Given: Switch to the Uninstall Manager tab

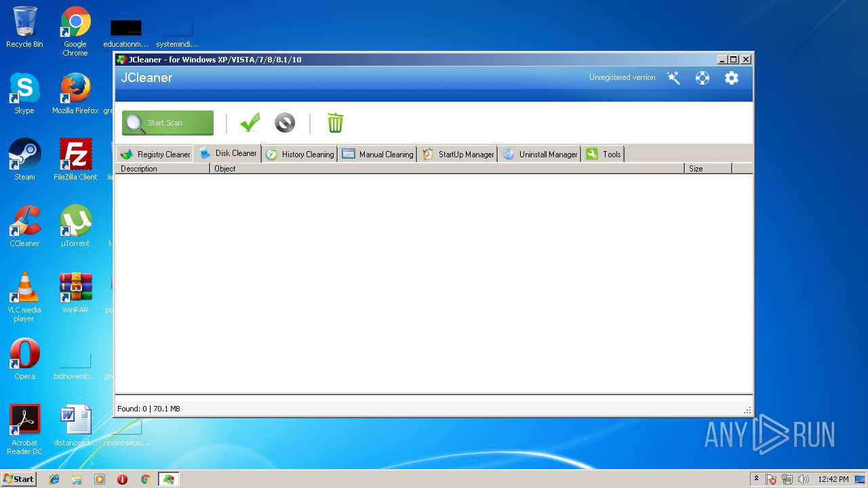Looking at the screenshot, I should 540,154.
